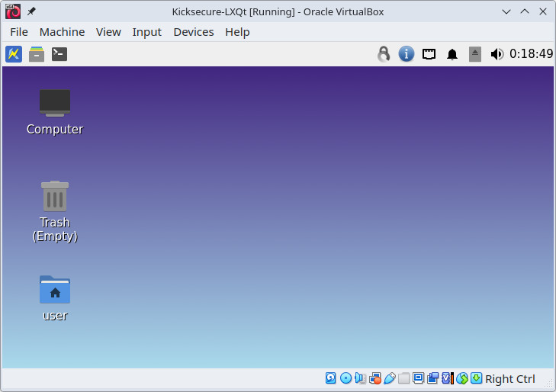The image size is (556, 392).
Task: Click the USB device status icon
Action: 389,378
